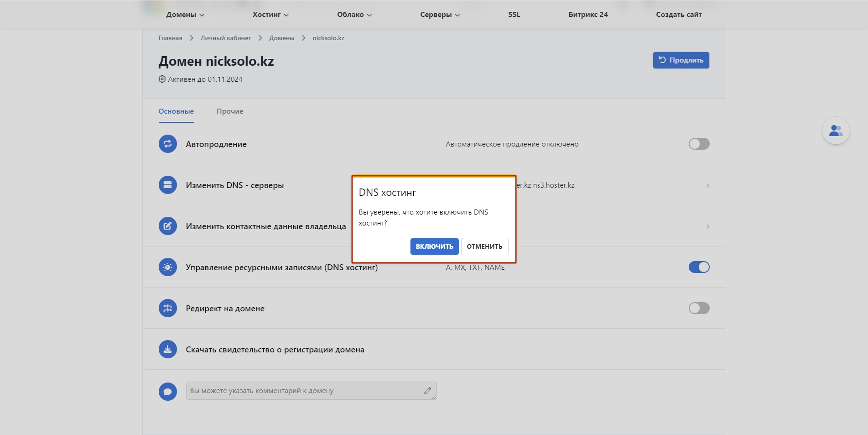Click the ns3.hoster.kz text

[554, 185]
